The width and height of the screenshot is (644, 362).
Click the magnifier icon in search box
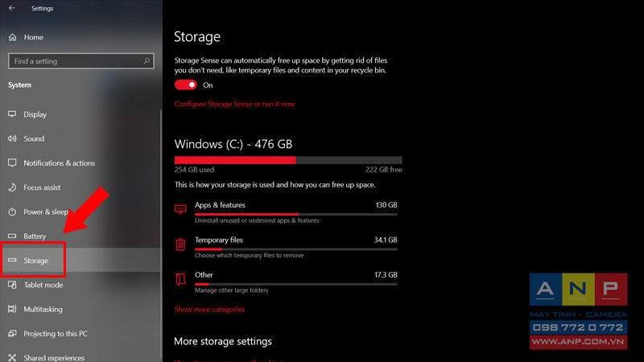coord(147,61)
